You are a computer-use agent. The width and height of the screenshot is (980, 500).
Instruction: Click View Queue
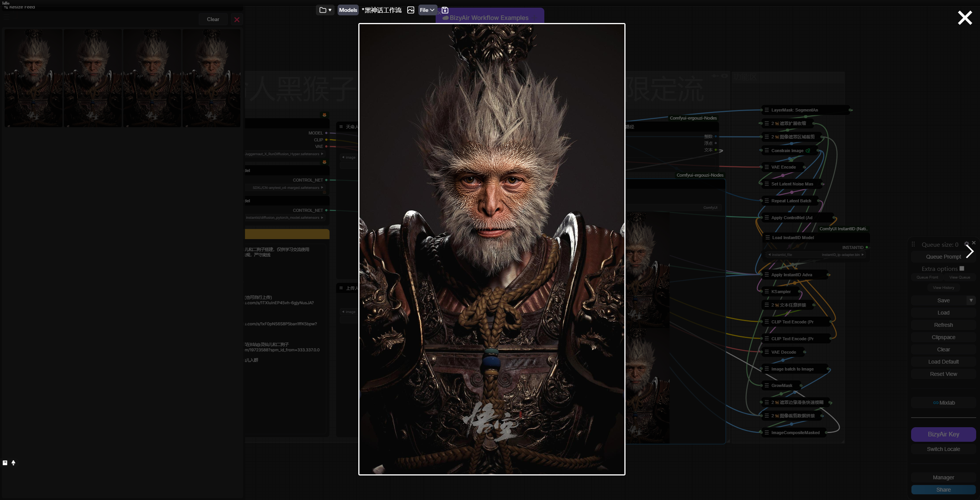[x=960, y=277]
